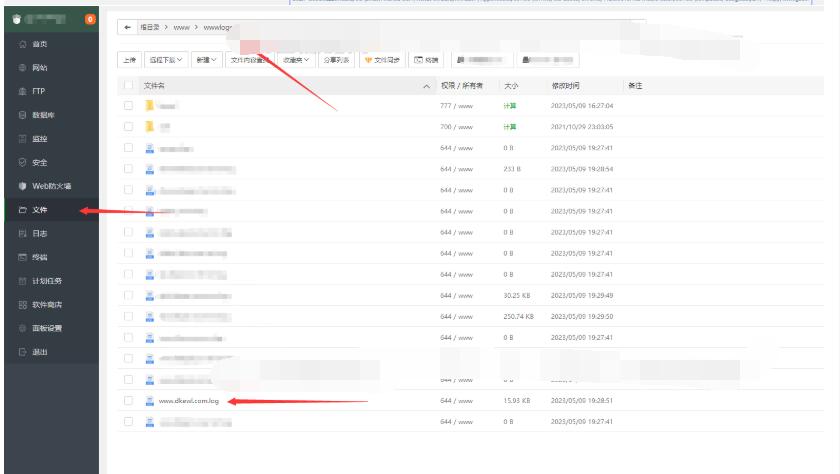
Task: Switch to 网站 (Website) menu item
Action: tap(40, 68)
